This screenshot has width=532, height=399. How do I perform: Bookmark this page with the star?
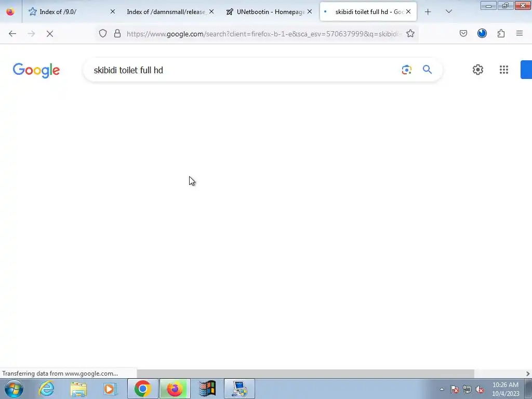(x=410, y=33)
